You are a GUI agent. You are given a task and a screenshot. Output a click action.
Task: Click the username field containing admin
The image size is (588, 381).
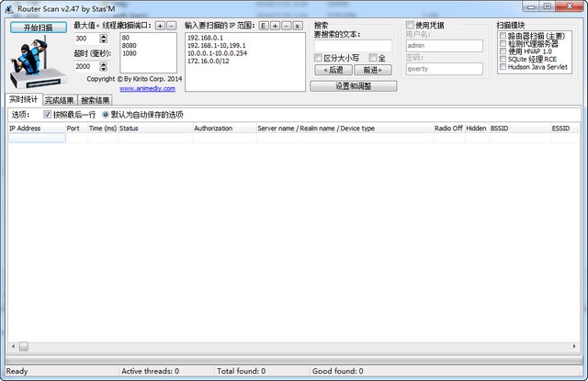445,46
